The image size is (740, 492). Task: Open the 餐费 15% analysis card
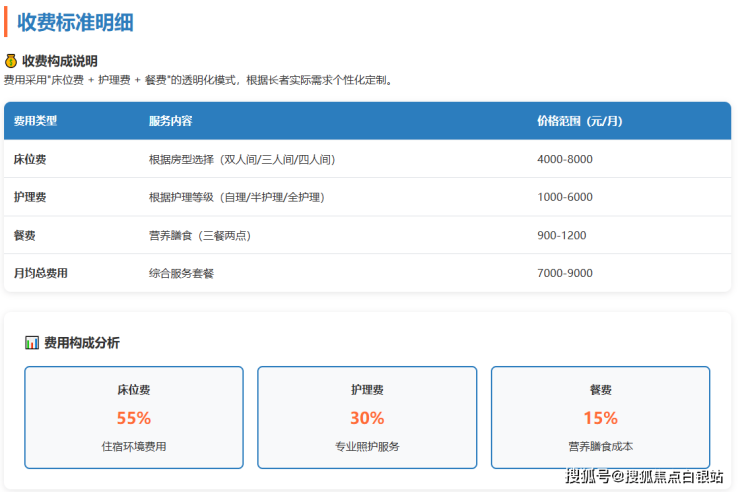(x=600, y=417)
